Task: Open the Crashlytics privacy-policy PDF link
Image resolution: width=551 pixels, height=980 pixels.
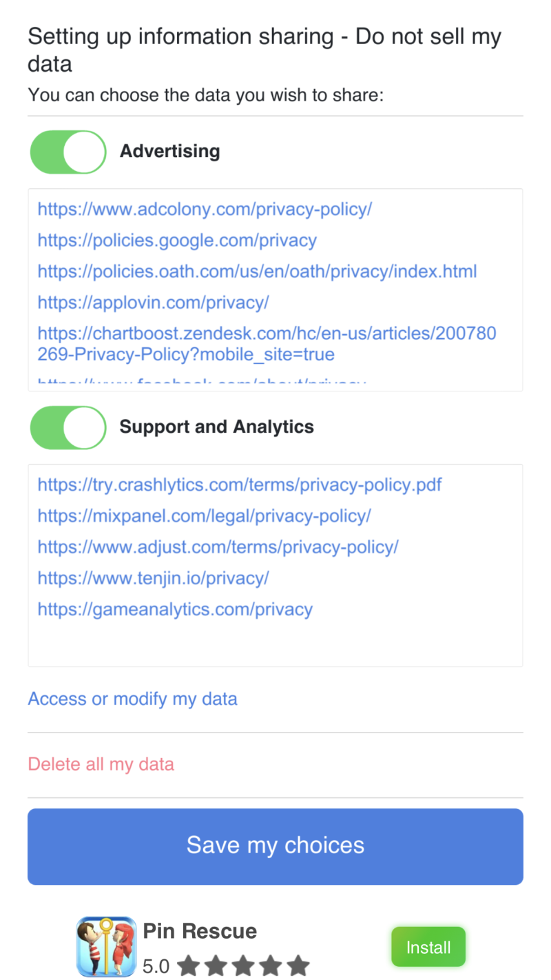Action: (240, 485)
